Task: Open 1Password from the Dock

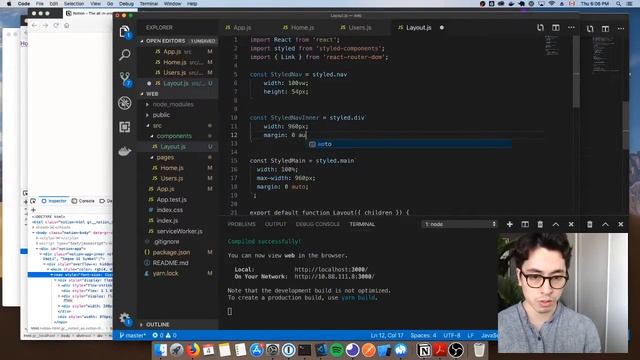Action: (x=289, y=350)
